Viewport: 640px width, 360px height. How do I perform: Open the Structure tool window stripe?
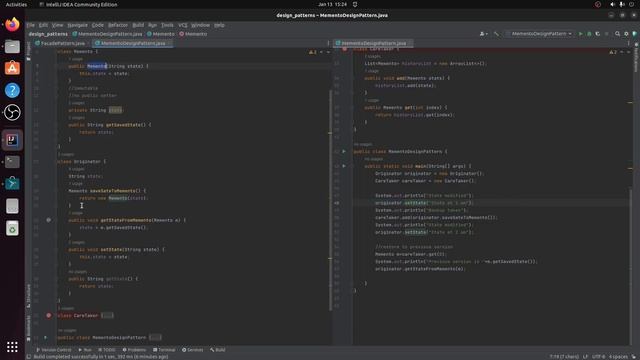28,296
